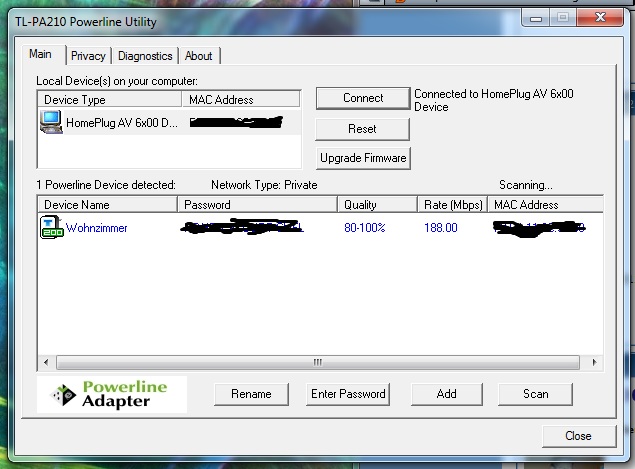Click the 80-100% quality value
Viewport: 635px width, 469px height.
(x=364, y=228)
